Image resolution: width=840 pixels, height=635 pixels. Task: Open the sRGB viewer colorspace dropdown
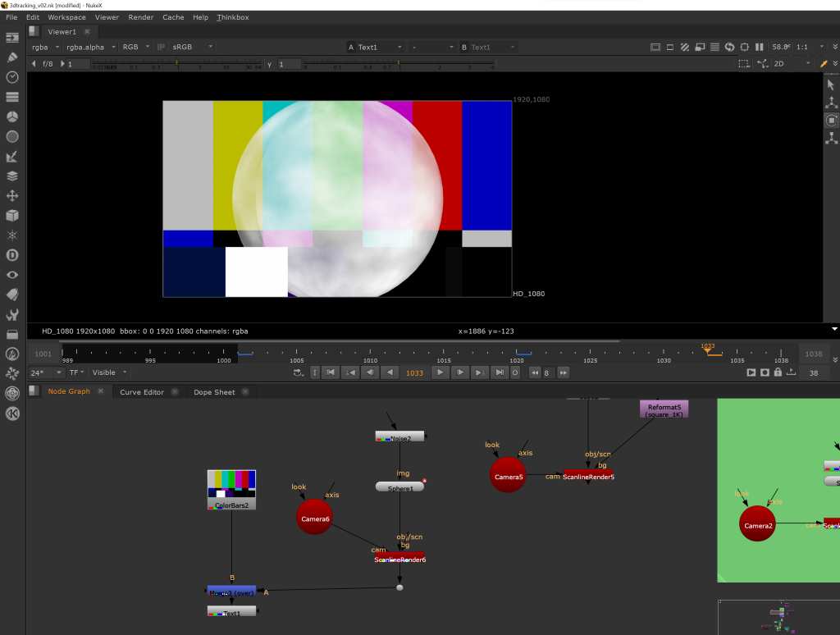[x=192, y=47]
